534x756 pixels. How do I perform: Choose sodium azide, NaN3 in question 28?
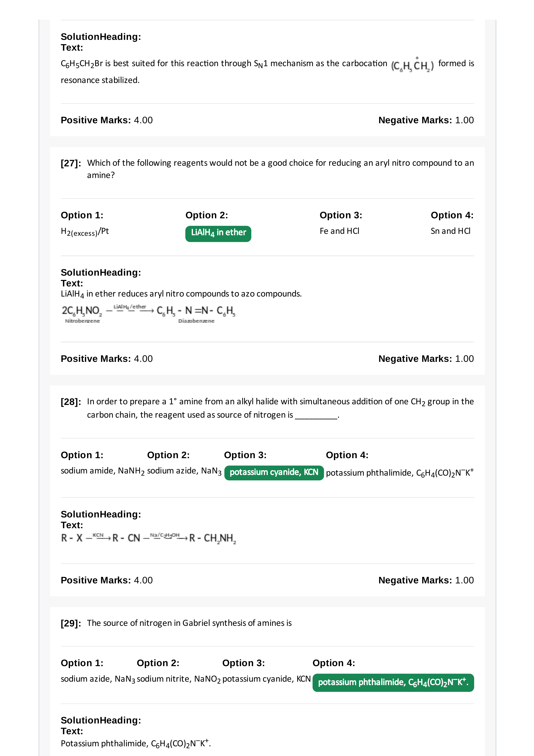pyautogui.click(x=184, y=471)
